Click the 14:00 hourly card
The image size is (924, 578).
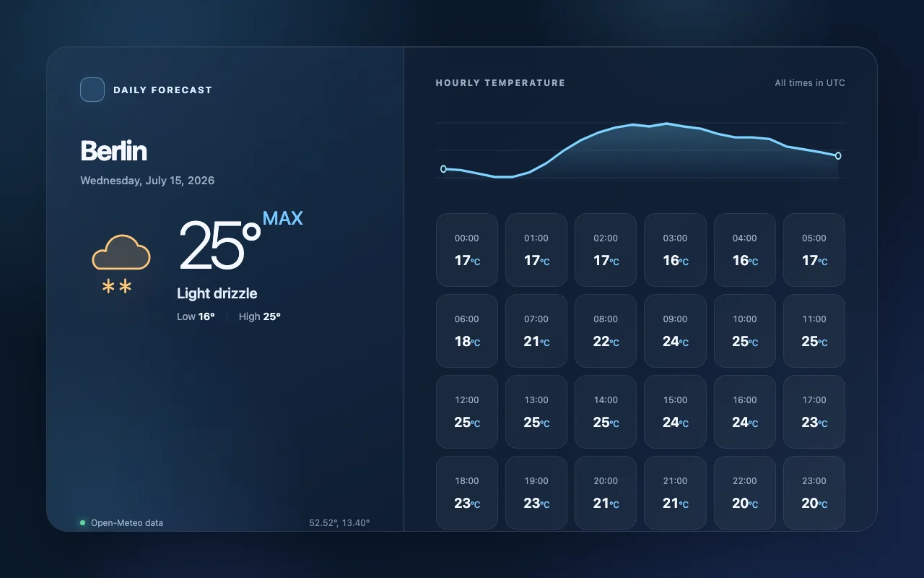[x=606, y=412]
